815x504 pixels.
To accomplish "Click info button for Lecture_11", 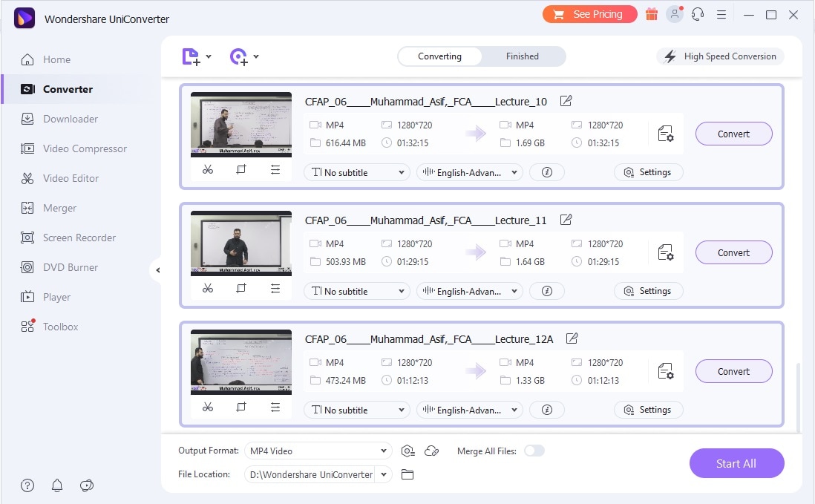I will coord(547,291).
